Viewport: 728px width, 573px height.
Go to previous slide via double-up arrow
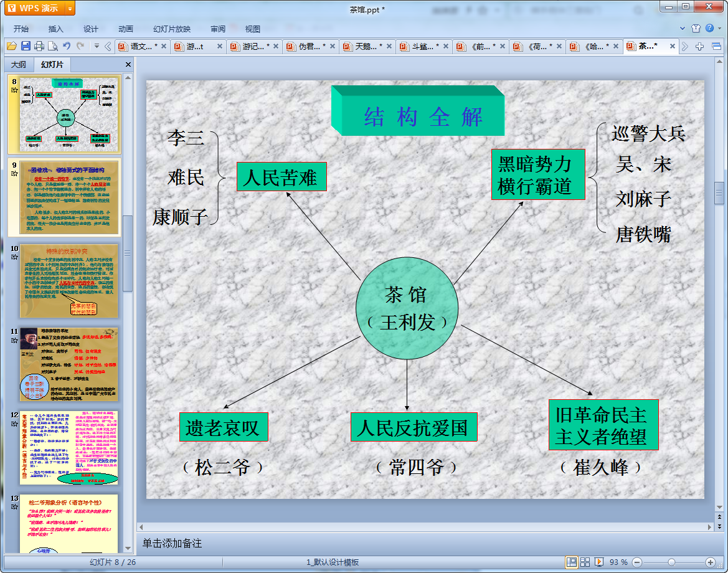pyautogui.click(x=720, y=517)
